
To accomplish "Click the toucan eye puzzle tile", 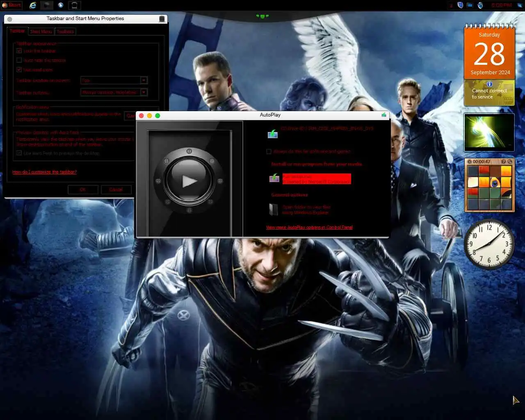I will pyautogui.click(x=495, y=183).
